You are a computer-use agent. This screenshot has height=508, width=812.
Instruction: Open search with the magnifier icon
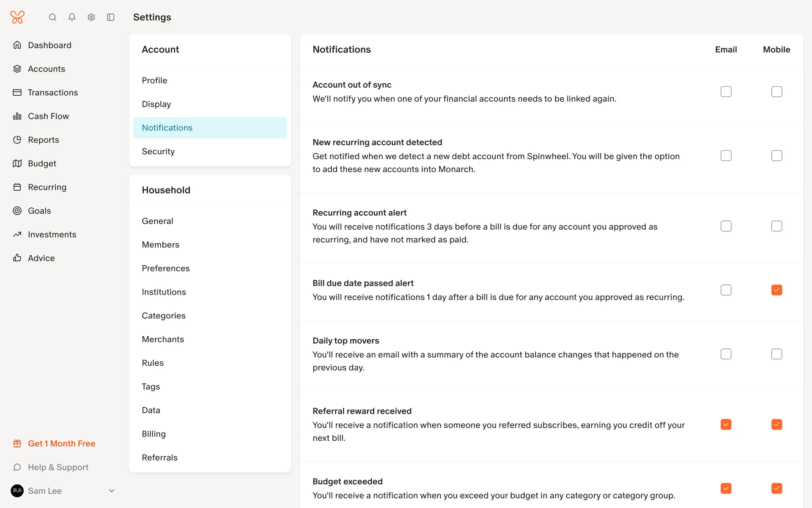click(52, 17)
